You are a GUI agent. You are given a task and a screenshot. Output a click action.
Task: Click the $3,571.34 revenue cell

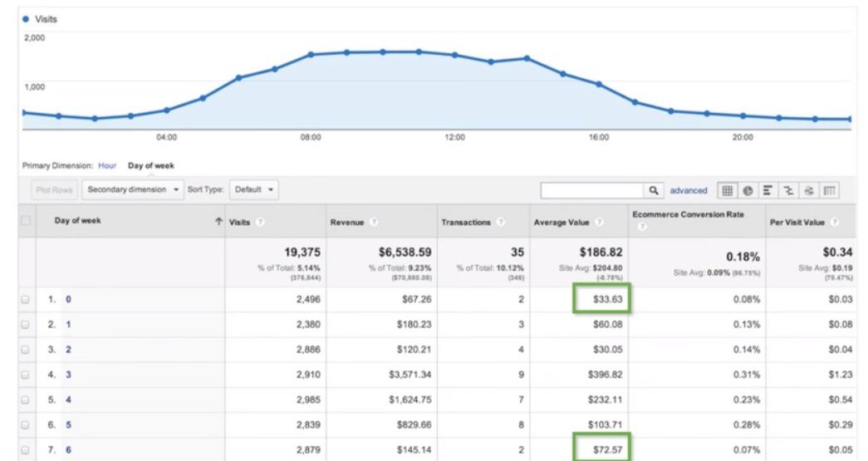pos(409,375)
